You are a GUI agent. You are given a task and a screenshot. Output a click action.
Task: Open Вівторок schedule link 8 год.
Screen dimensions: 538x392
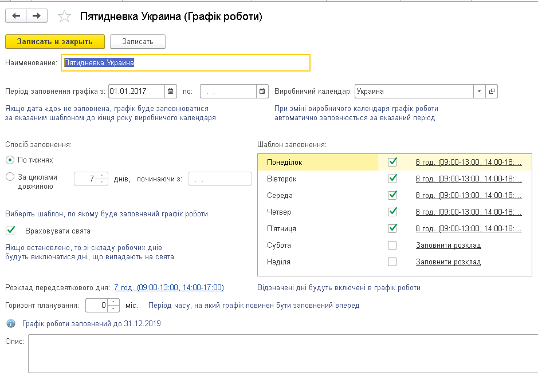(x=469, y=179)
